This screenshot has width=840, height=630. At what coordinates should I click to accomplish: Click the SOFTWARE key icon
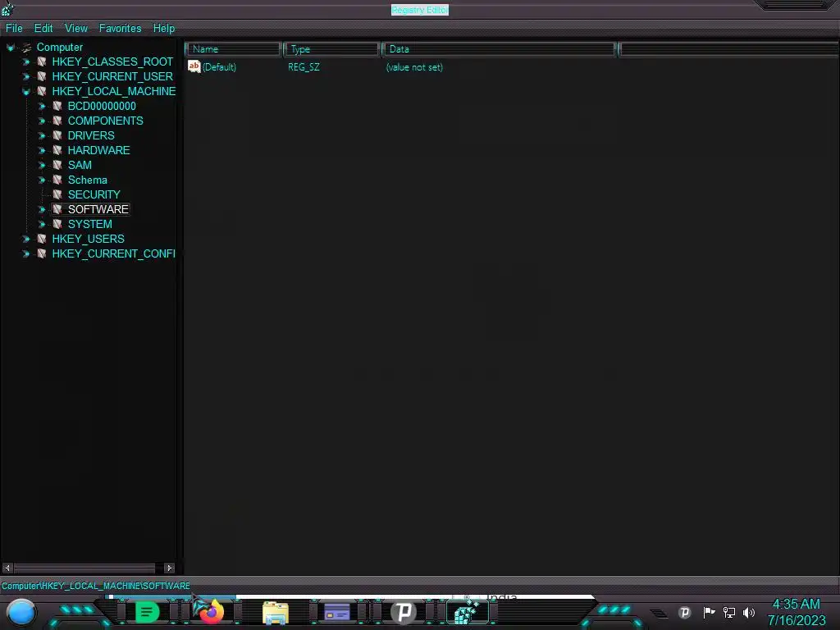pyautogui.click(x=57, y=209)
